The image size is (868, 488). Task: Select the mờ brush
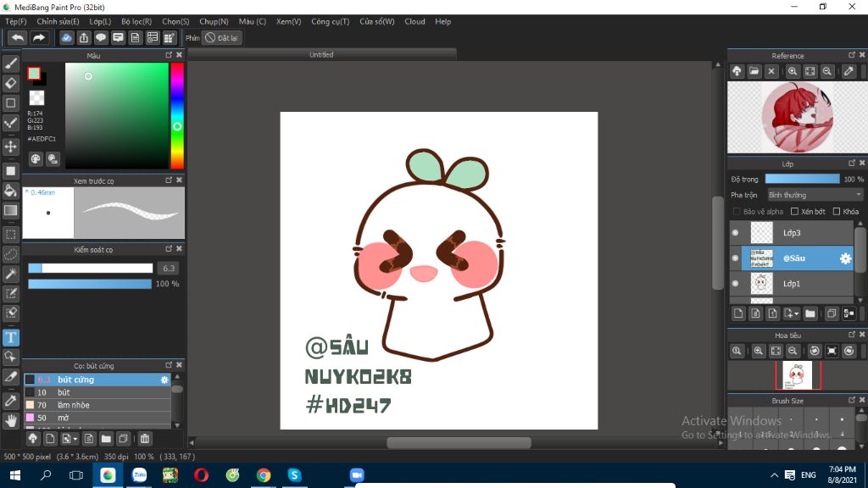(x=97, y=418)
